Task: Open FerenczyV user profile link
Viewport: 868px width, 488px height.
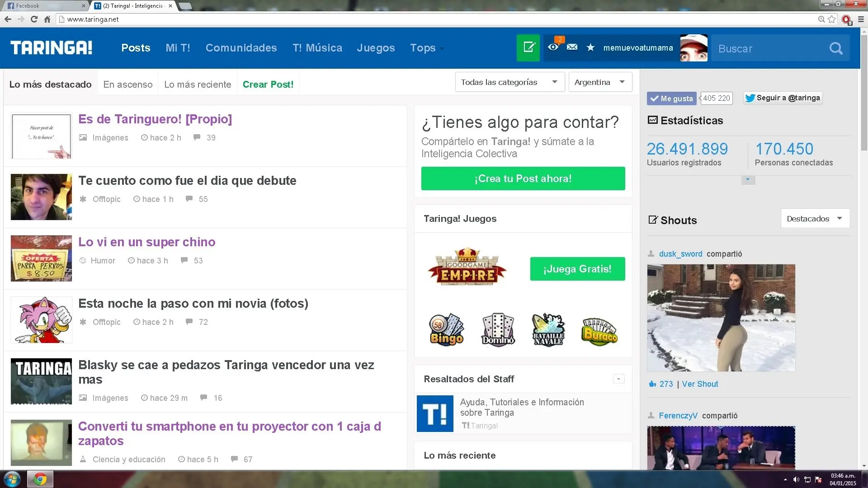Action: tap(678, 416)
